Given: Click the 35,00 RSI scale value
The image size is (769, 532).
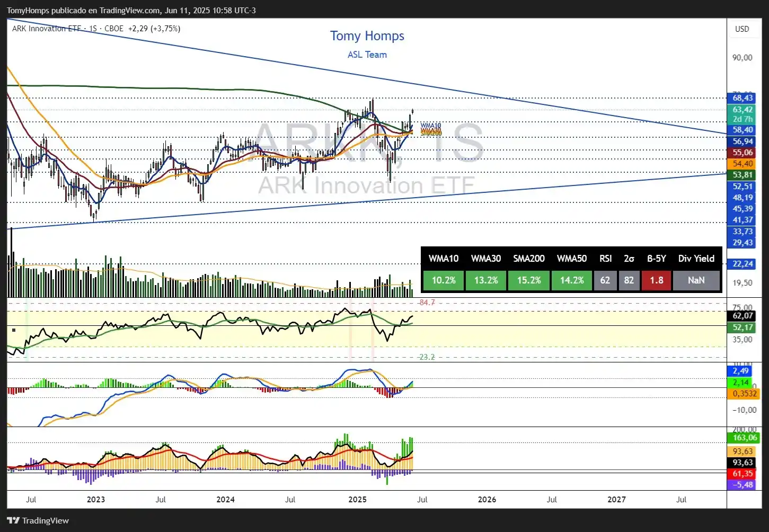Looking at the screenshot, I should (x=742, y=340).
